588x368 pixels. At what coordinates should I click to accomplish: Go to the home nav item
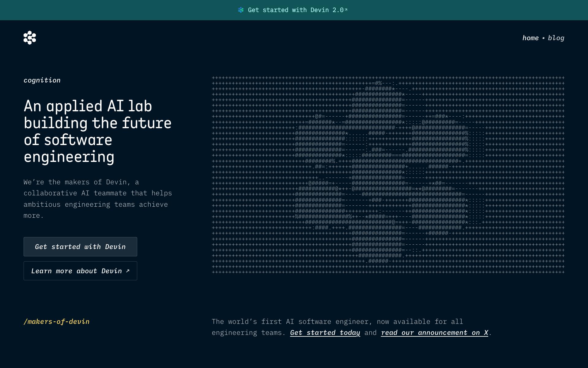pos(530,38)
